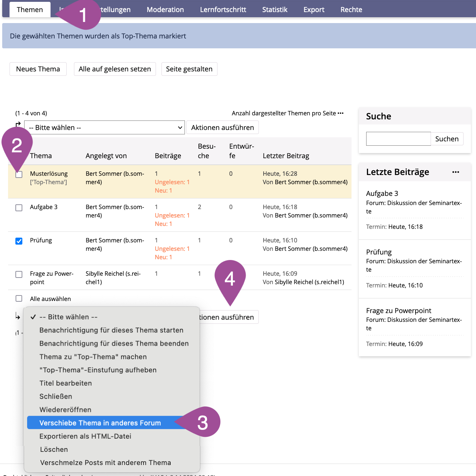Pick Löschen from the action list

click(x=54, y=449)
